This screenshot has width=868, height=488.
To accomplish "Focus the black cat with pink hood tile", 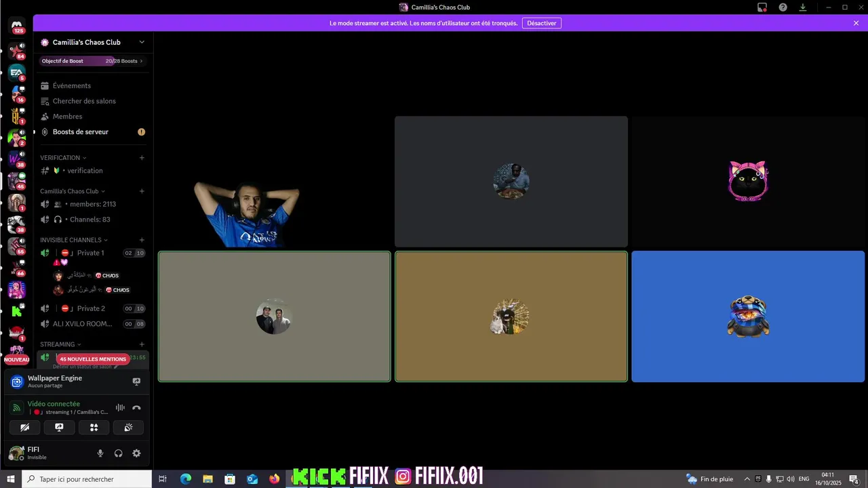I will (748, 182).
